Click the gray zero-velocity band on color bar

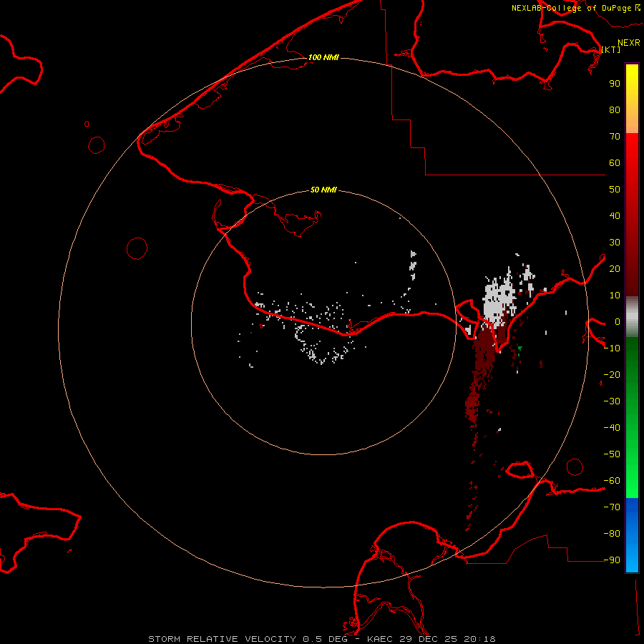pos(632,317)
